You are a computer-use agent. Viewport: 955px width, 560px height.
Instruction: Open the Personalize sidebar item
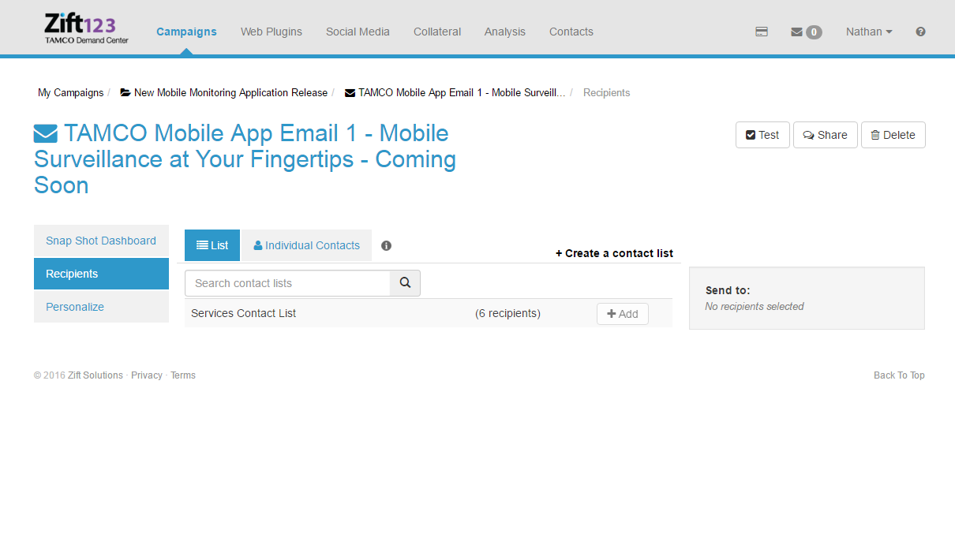click(x=101, y=307)
